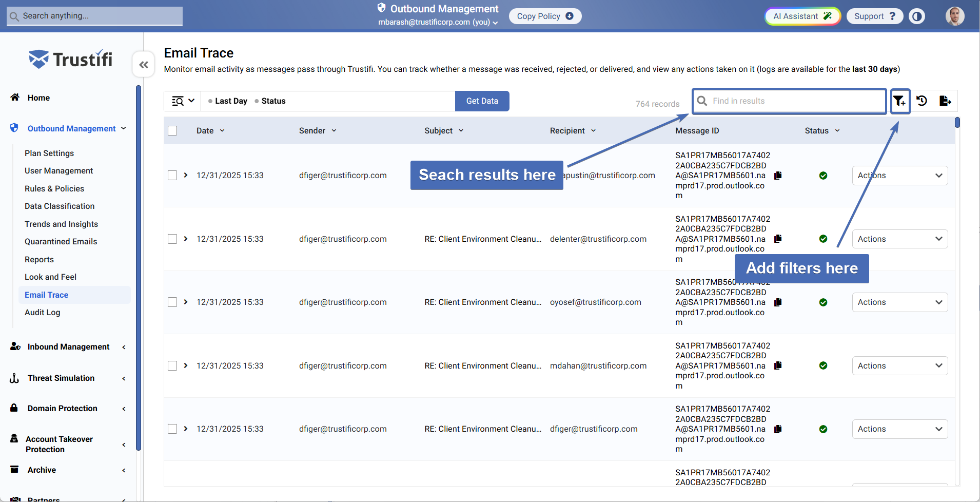Open the add filters funnel icon

point(899,101)
